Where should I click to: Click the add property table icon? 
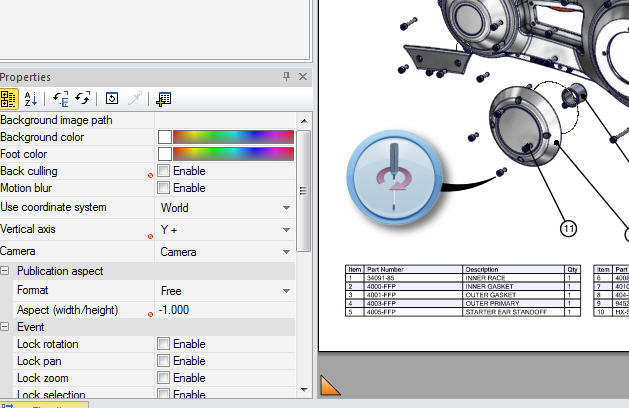163,98
